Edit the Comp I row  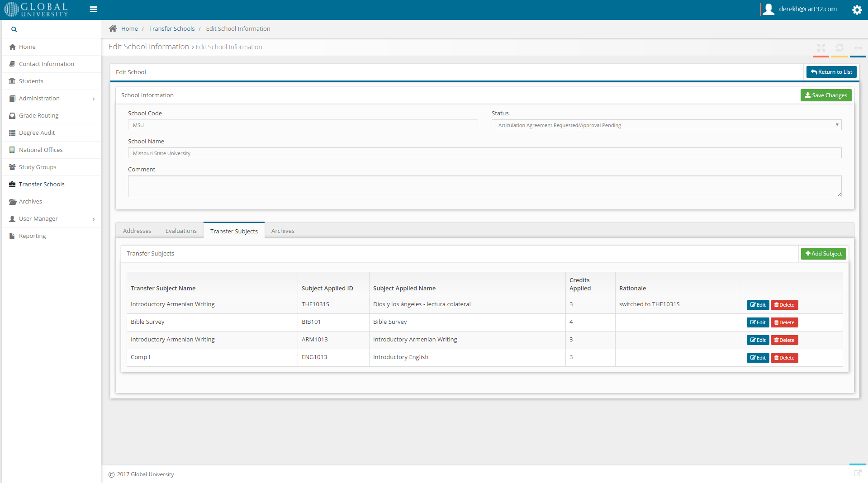[758, 358]
